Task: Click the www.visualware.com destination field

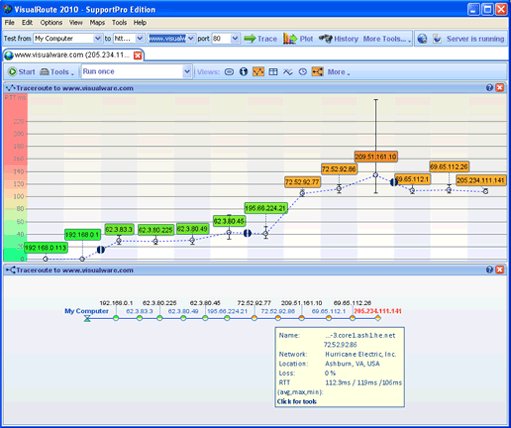Action: pyautogui.click(x=167, y=39)
